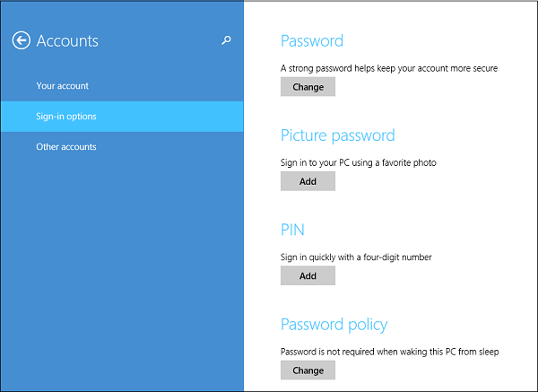Open search with the magnifier icon

click(226, 40)
